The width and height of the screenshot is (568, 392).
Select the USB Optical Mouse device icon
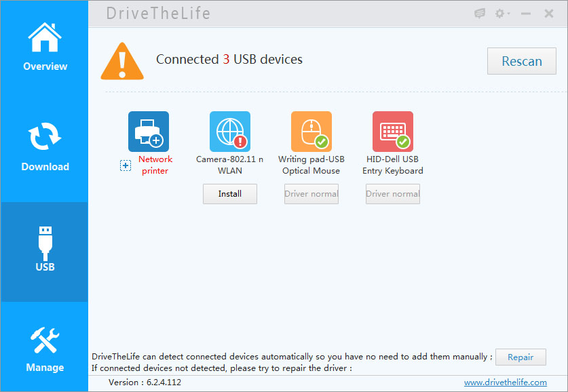coord(311,132)
